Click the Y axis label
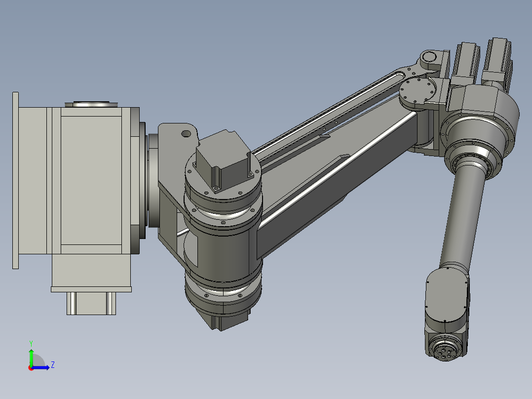The height and width of the screenshot is (399, 532). (31, 342)
